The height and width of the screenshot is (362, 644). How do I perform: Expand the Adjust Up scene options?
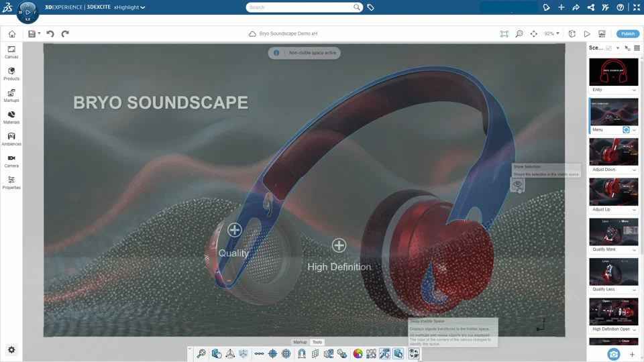point(634,209)
